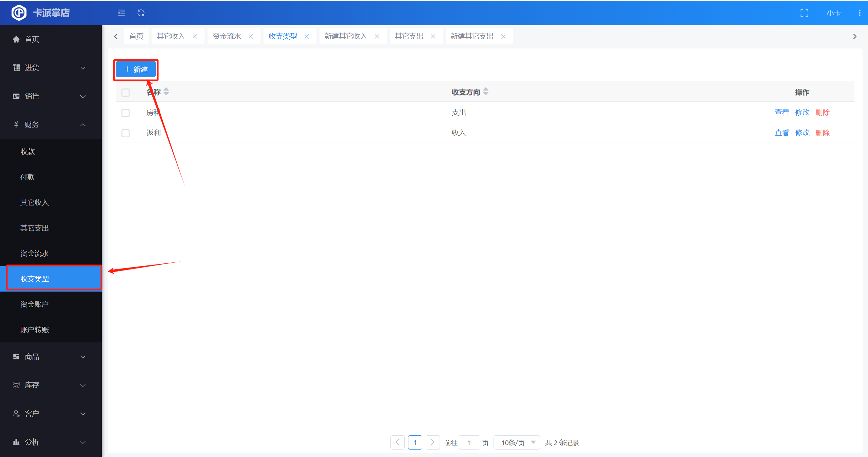Click the 新建 button
The image size is (868, 457).
(136, 69)
